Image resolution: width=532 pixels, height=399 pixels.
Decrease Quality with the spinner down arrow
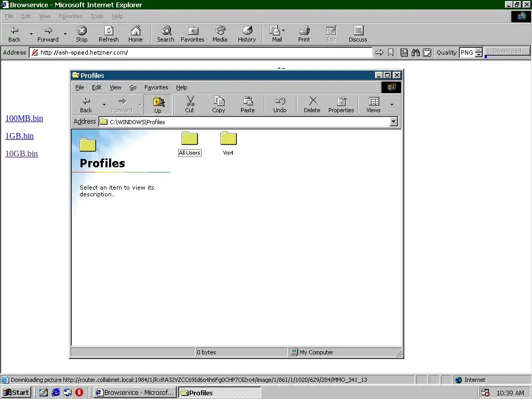coord(478,55)
